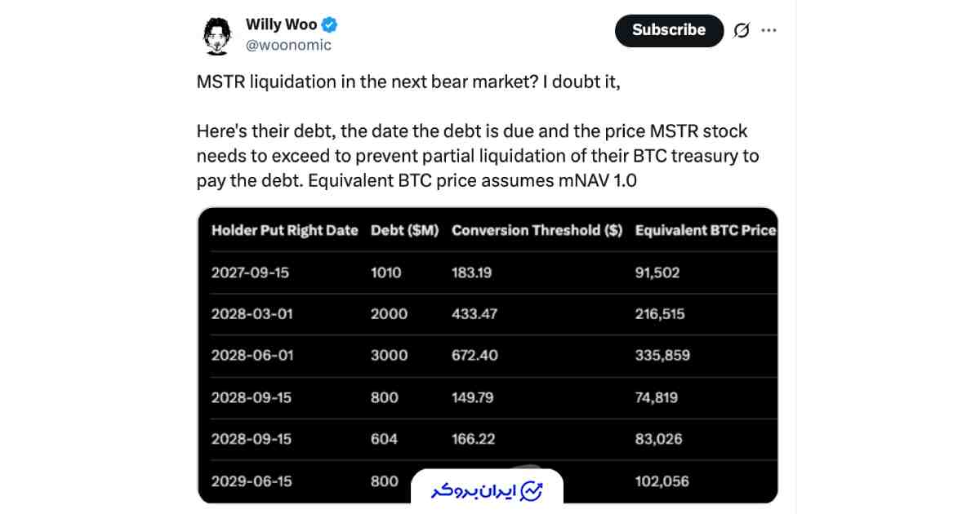The image size is (980, 514).
Task: Click Willy Woo's profile avatar
Action: point(217,35)
